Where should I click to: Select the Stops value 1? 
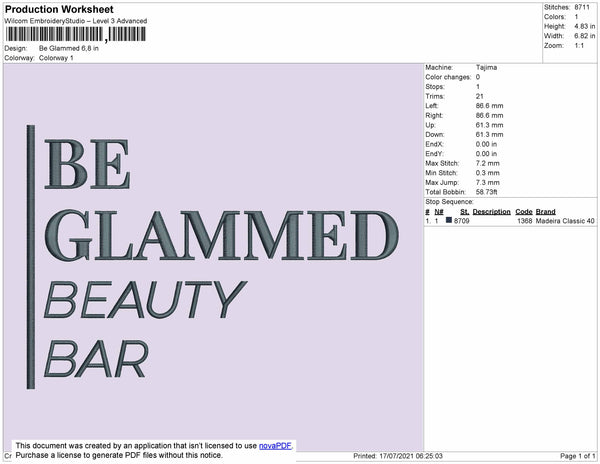coord(478,87)
